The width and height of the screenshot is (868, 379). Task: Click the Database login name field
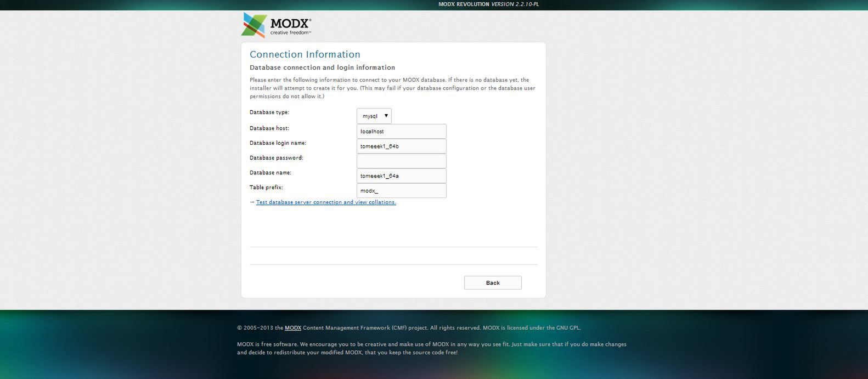coord(402,146)
